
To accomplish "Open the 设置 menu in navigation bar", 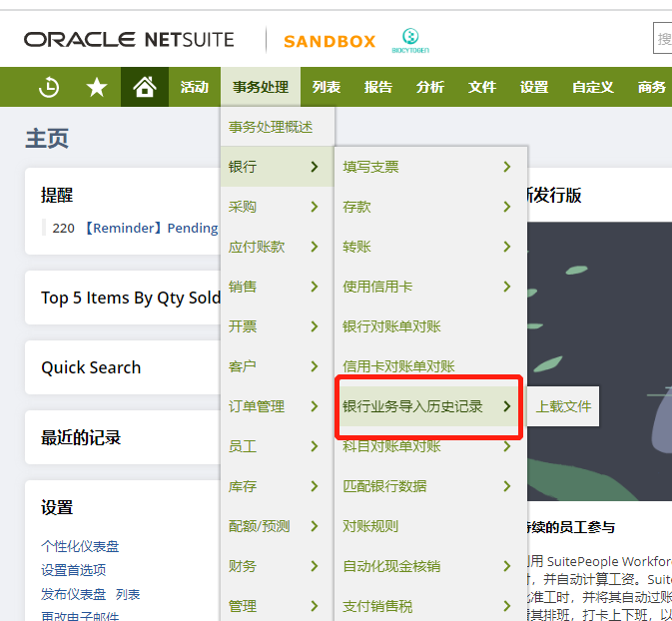I will tap(534, 87).
